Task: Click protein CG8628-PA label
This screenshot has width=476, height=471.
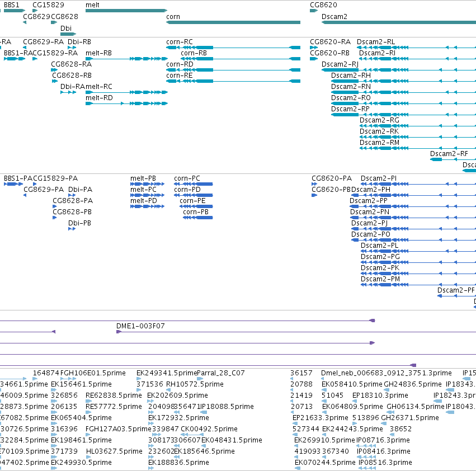Action: pyautogui.click(x=73, y=201)
